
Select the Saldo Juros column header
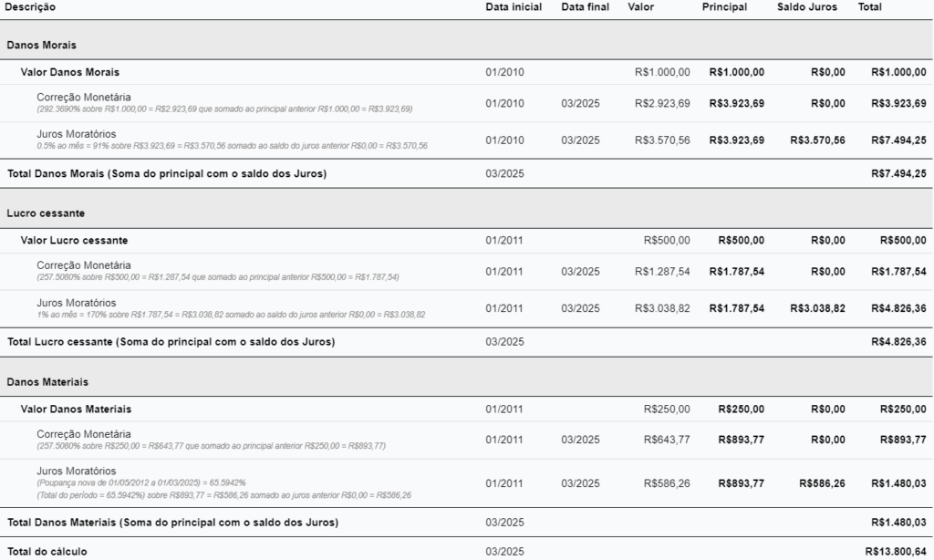(x=807, y=7)
